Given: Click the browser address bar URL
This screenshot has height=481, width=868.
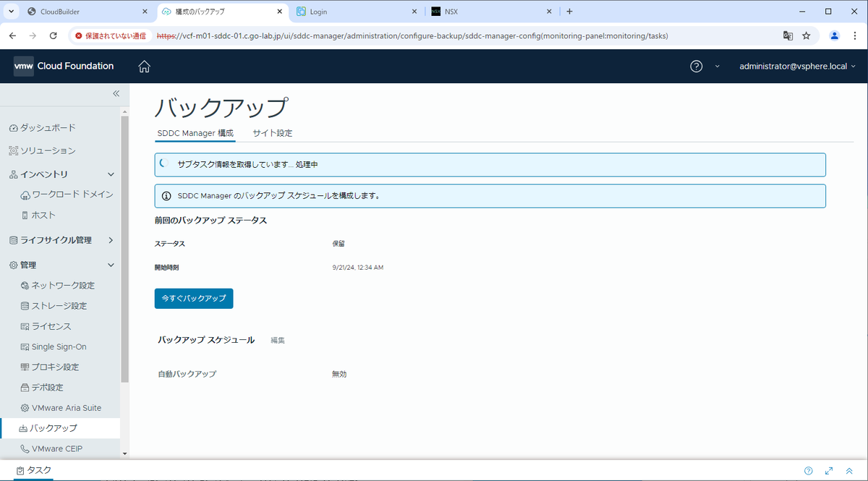Looking at the screenshot, I should [x=412, y=35].
